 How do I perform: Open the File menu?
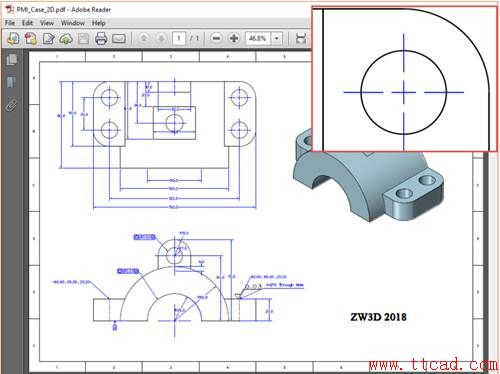point(10,23)
